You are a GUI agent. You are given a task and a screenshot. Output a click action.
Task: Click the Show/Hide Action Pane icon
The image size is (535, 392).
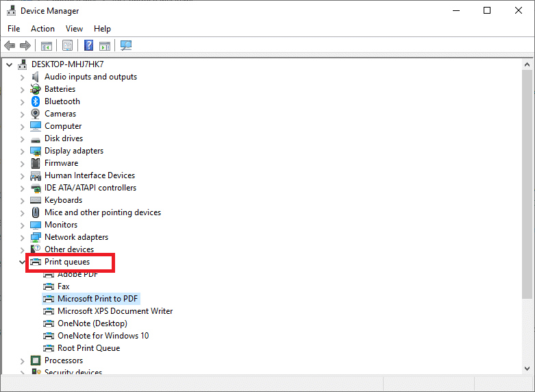tap(105, 46)
